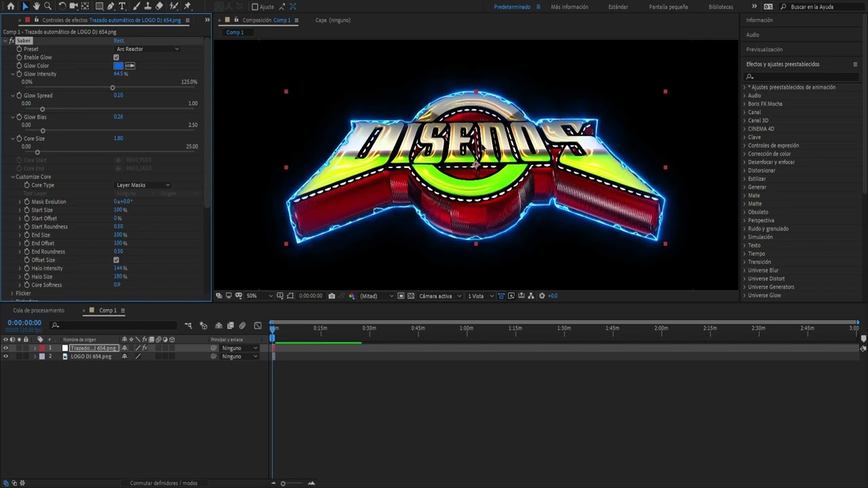Select the Pen tool

[111, 6]
